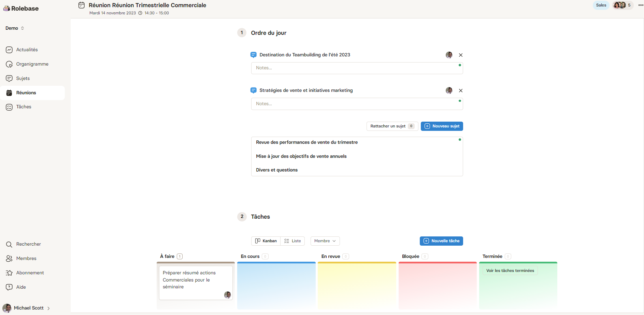Remove the Stratégies de vente subject with X

pyautogui.click(x=461, y=91)
